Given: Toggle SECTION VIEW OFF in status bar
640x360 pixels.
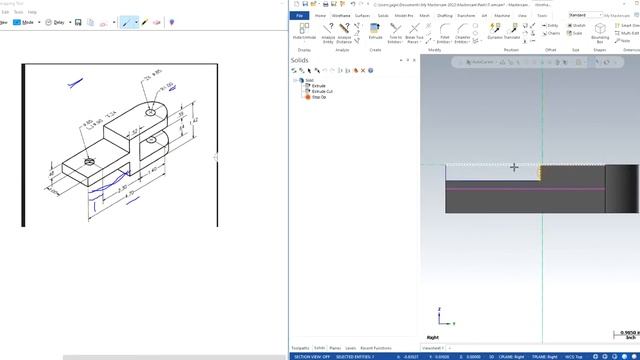Looking at the screenshot, I should point(312,357).
